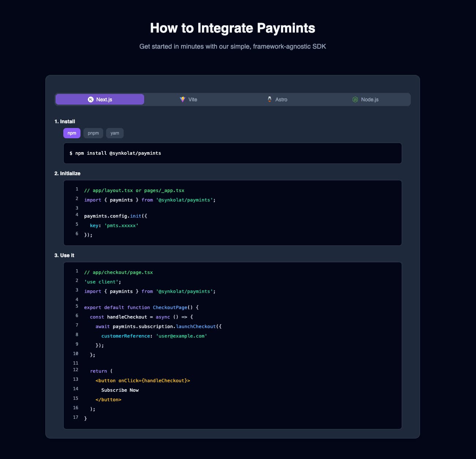Click the Subscribe Now text in code
This screenshot has height=459, width=476.
coord(120,390)
